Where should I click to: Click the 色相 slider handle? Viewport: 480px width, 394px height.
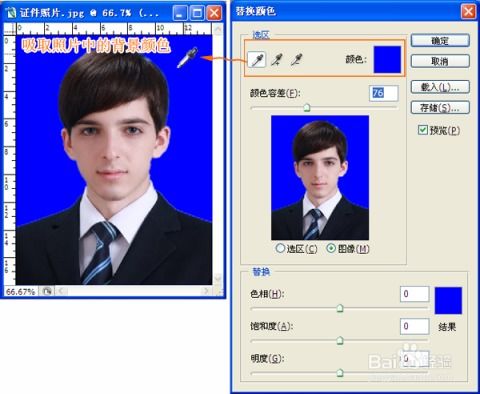tap(340, 308)
